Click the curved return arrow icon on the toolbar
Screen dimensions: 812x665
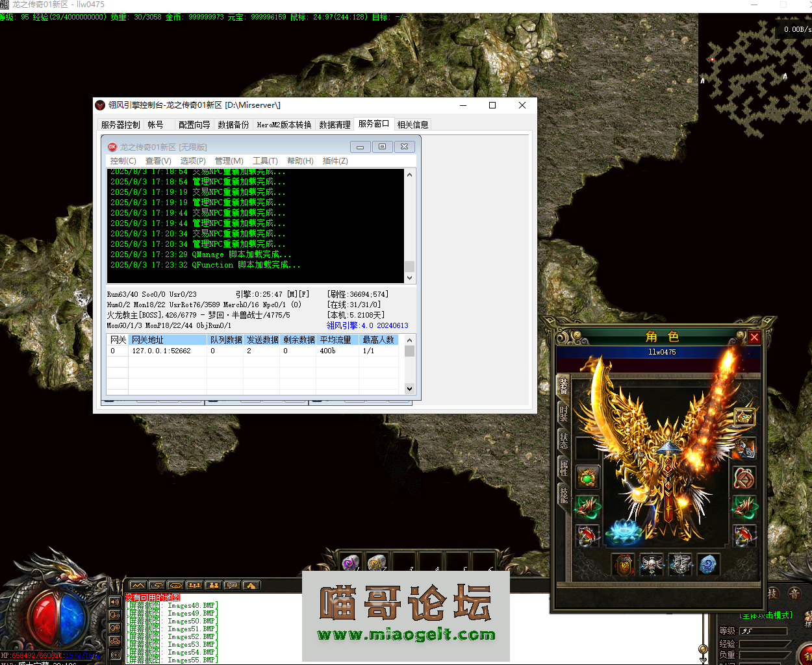tap(156, 584)
